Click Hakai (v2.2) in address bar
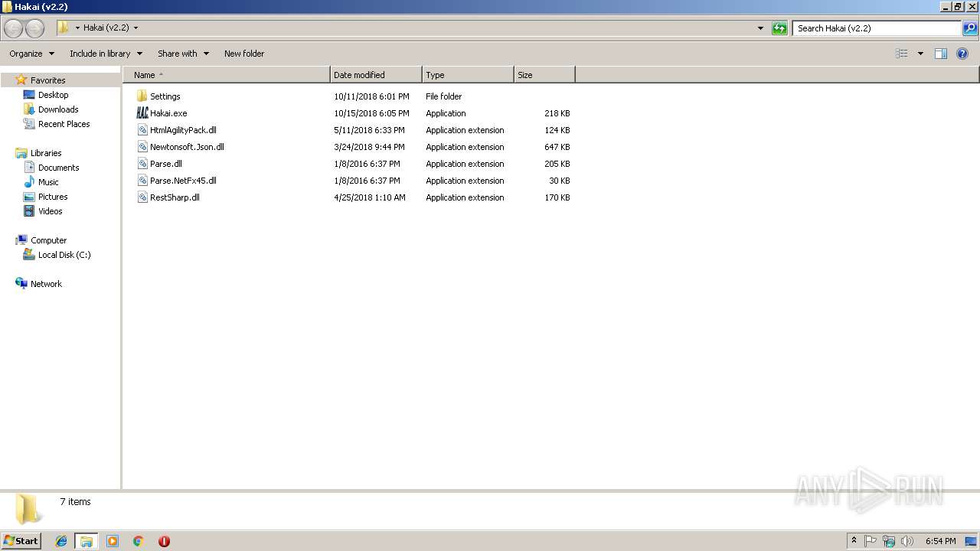 (x=106, y=28)
